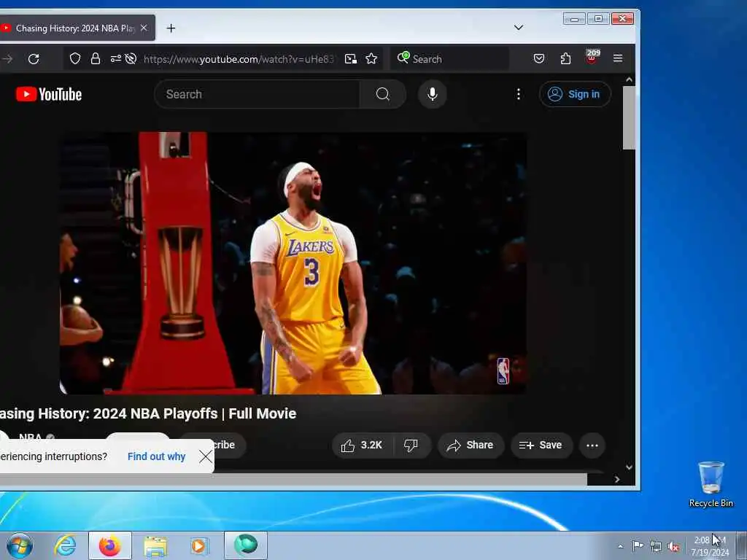Image resolution: width=747 pixels, height=560 pixels.
Task: Open Windows Media Player from taskbar
Action: click(x=198, y=545)
